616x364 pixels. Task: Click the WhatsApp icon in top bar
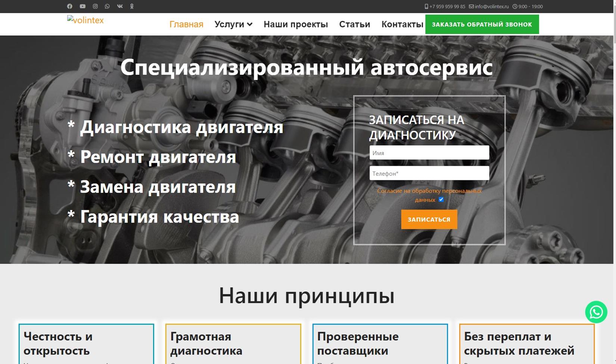(x=107, y=6)
